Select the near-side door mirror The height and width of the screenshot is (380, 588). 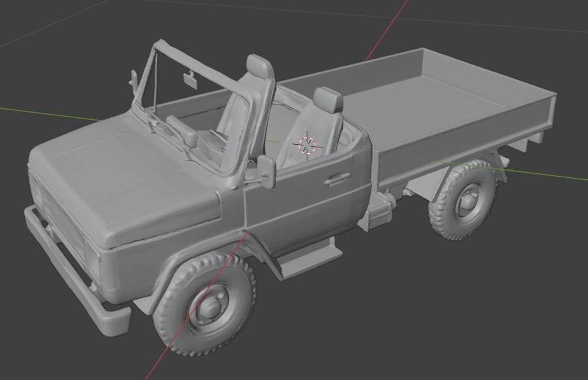[268, 169]
